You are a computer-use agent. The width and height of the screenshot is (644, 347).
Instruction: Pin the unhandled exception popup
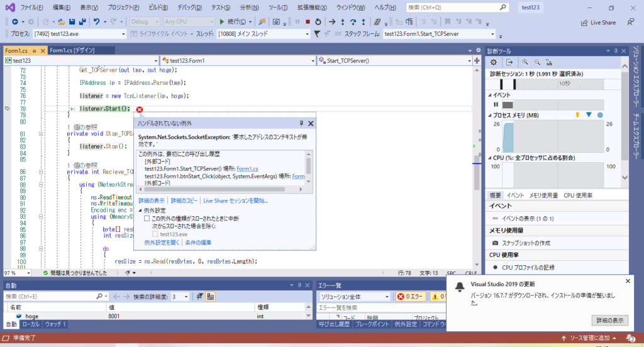pos(301,123)
